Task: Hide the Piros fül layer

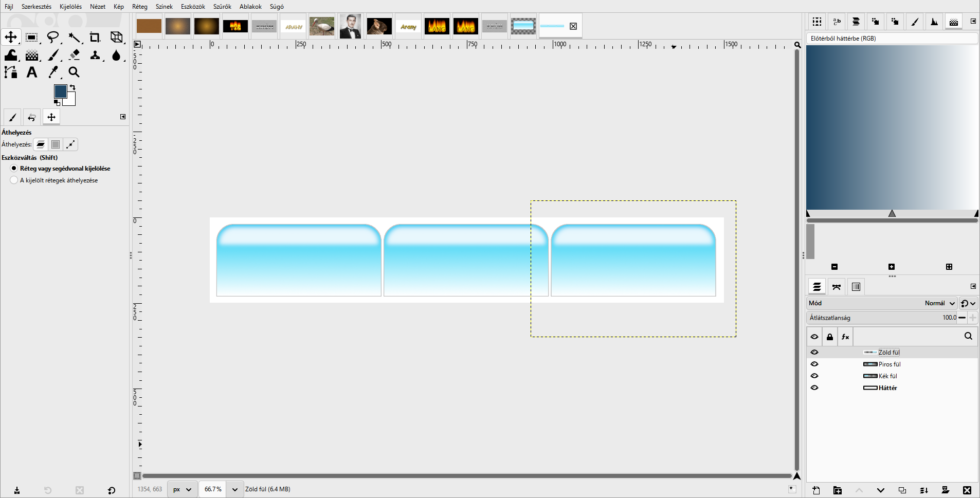Action: (814, 364)
